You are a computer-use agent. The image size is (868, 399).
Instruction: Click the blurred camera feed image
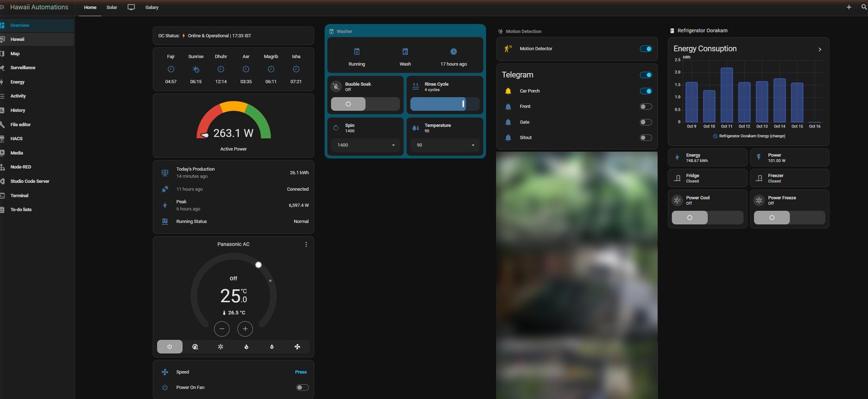[x=577, y=275]
